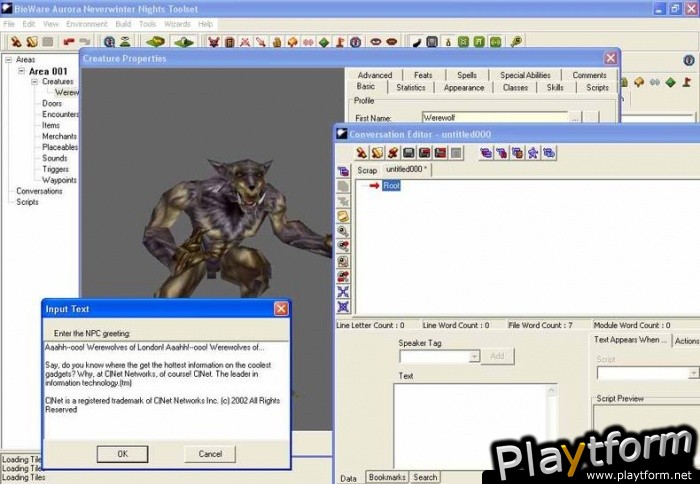Click the yellow note icon in Conversation Editor sidebar

343,217
